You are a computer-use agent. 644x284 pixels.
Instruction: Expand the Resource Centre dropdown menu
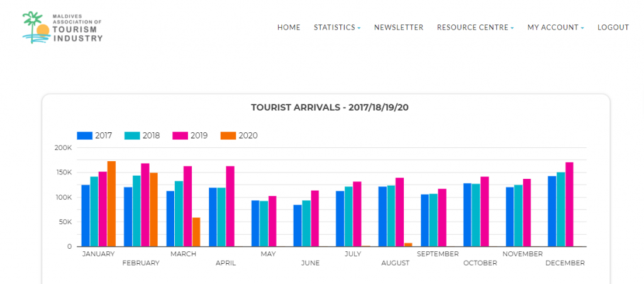475,28
